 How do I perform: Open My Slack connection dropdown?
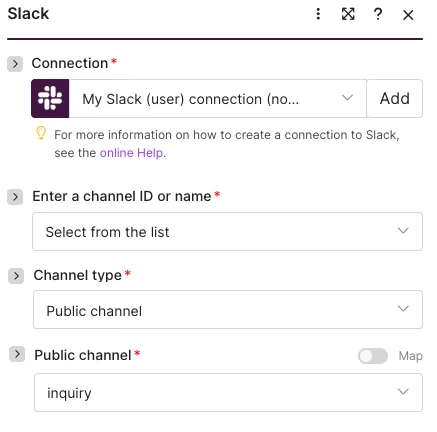pos(218,99)
